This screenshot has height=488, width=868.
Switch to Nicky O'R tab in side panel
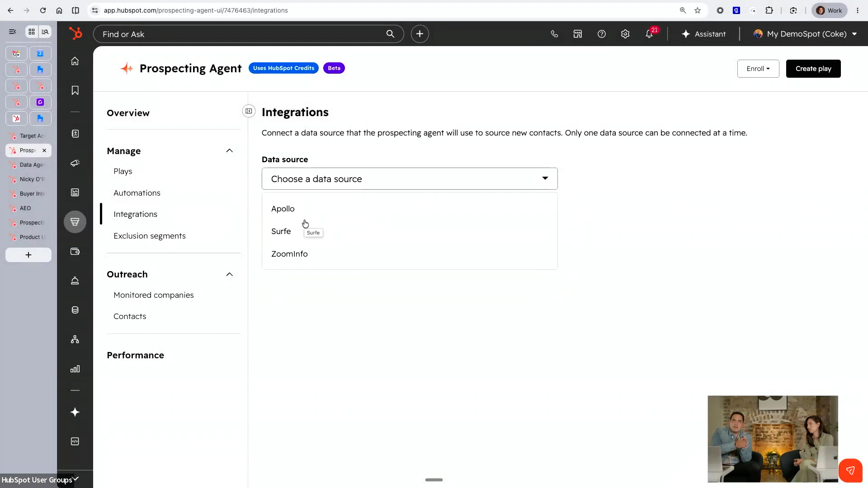[x=28, y=179]
